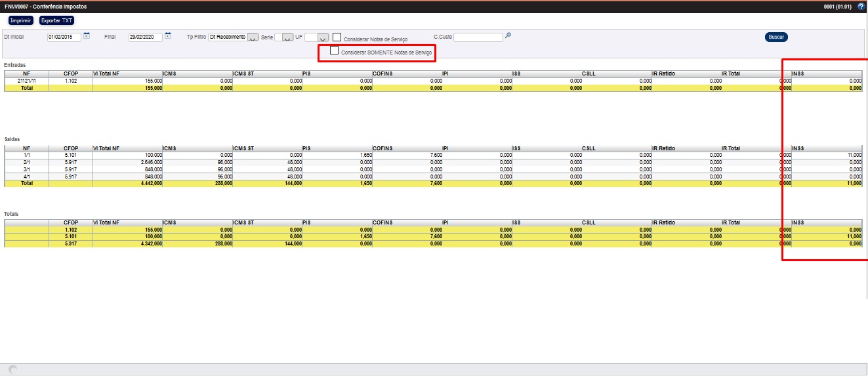The height and width of the screenshot is (376, 868).
Task: Open the UF state dropdown
Action: (321, 37)
